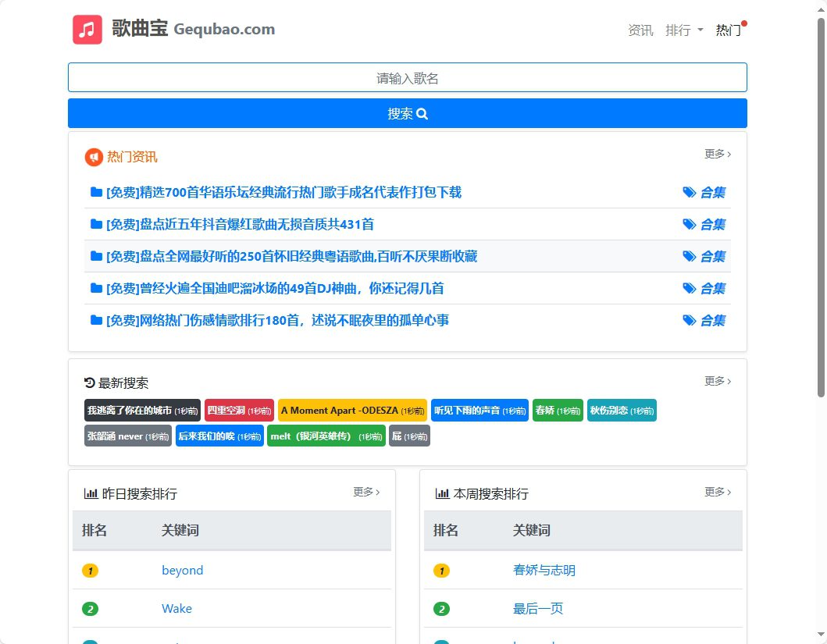Screen dimensions: 827x644
Task: Select the yellow A Moment Apart -ODESZA tag
Action: (352, 411)
